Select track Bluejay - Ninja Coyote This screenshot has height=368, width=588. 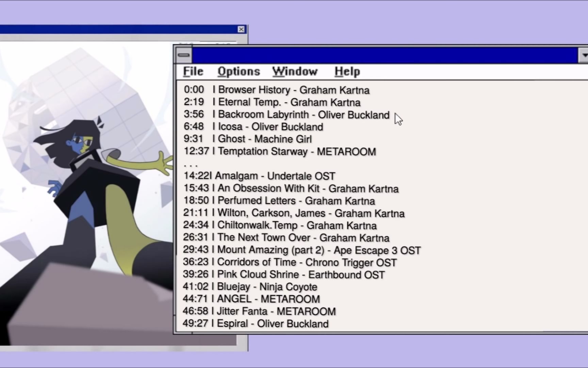click(250, 287)
